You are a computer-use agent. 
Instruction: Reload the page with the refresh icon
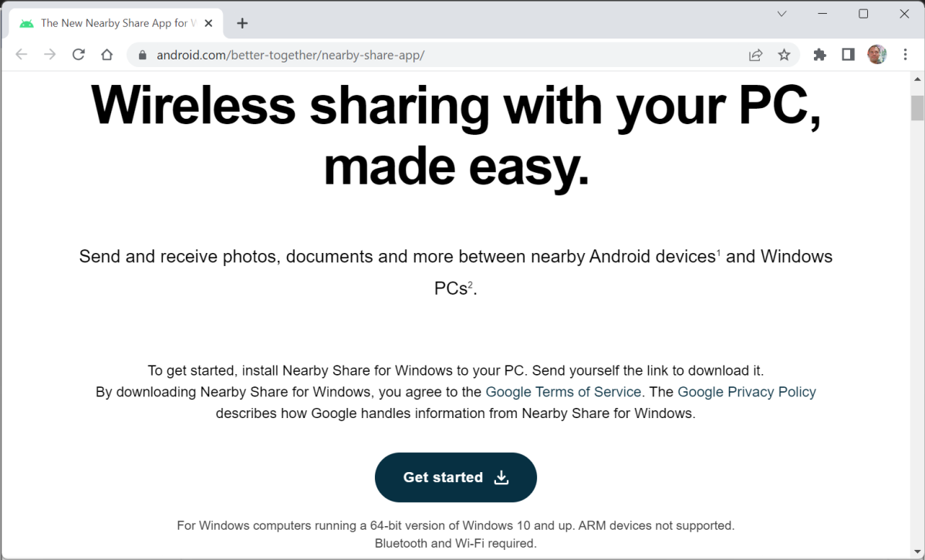(x=79, y=55)
